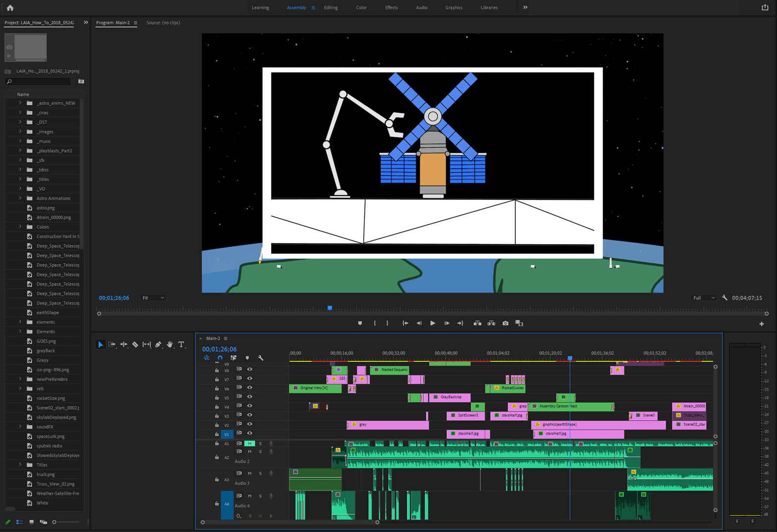Solo audio track A3
Screen dimensions: 777x532
pos(260,474)
